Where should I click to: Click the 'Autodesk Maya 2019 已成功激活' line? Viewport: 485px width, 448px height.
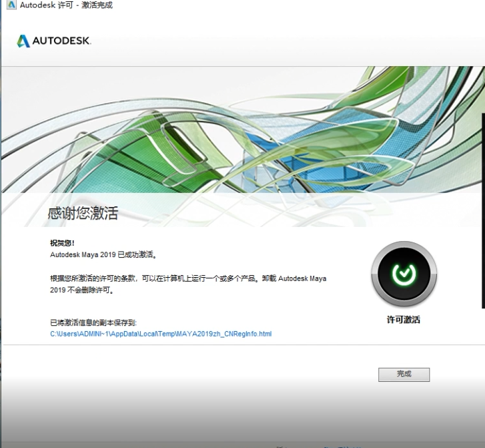pyautogui.click(x=103, y=255)
